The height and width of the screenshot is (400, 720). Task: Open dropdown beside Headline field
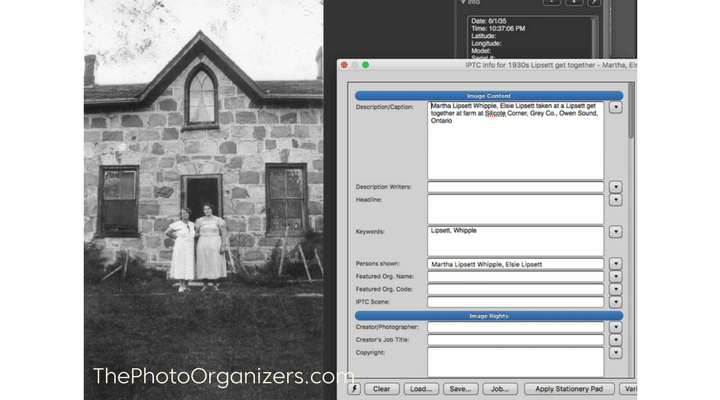point(616,200)
